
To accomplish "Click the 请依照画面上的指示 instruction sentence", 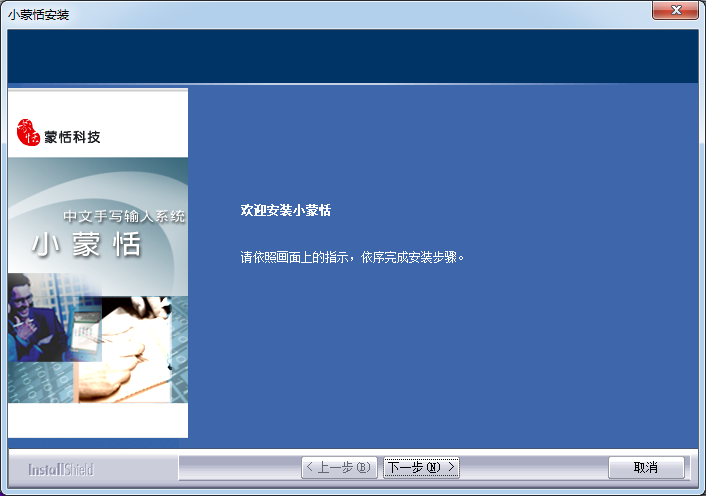I will (x=352, y=257).
